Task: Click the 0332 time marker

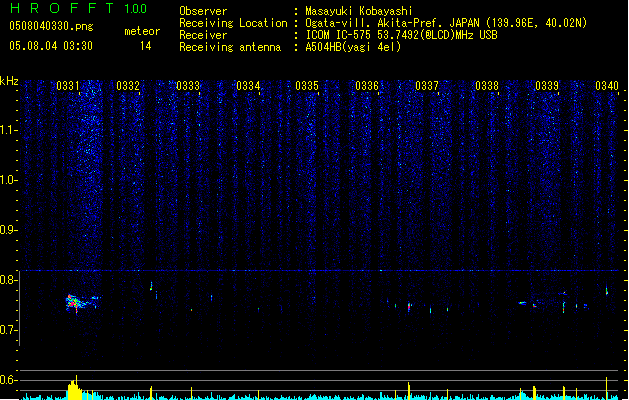Action: coord(128,86)
